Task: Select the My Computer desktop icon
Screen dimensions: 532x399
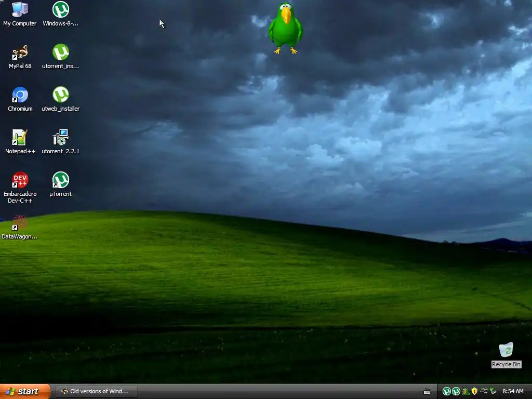Action: 20,14
